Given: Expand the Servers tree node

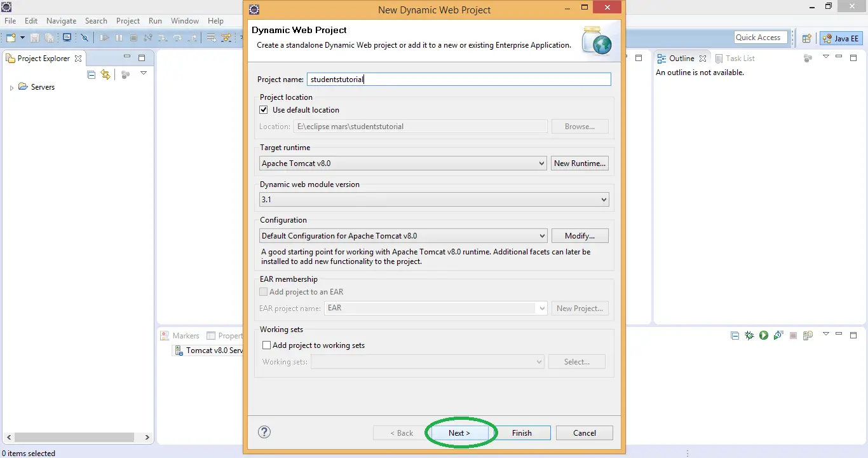Looking at the screenshot, I should (x=11, y=88).
